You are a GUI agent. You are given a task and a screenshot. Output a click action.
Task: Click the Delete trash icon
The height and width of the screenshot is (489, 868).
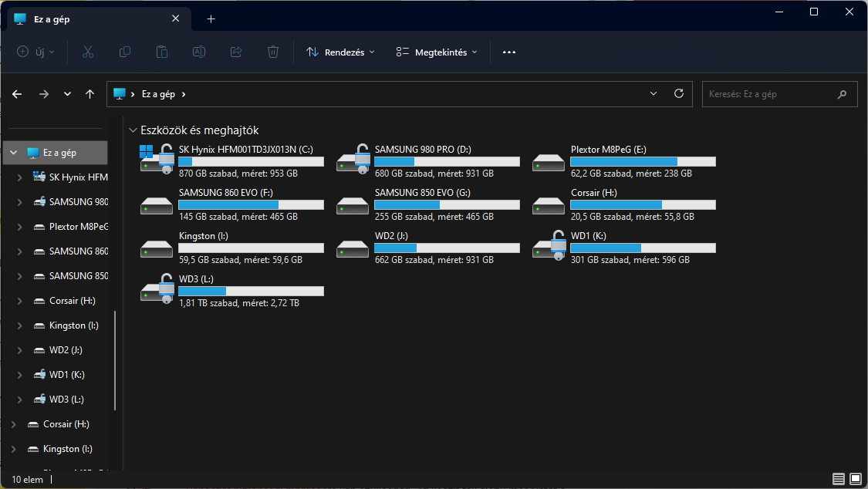coord(273,52)
